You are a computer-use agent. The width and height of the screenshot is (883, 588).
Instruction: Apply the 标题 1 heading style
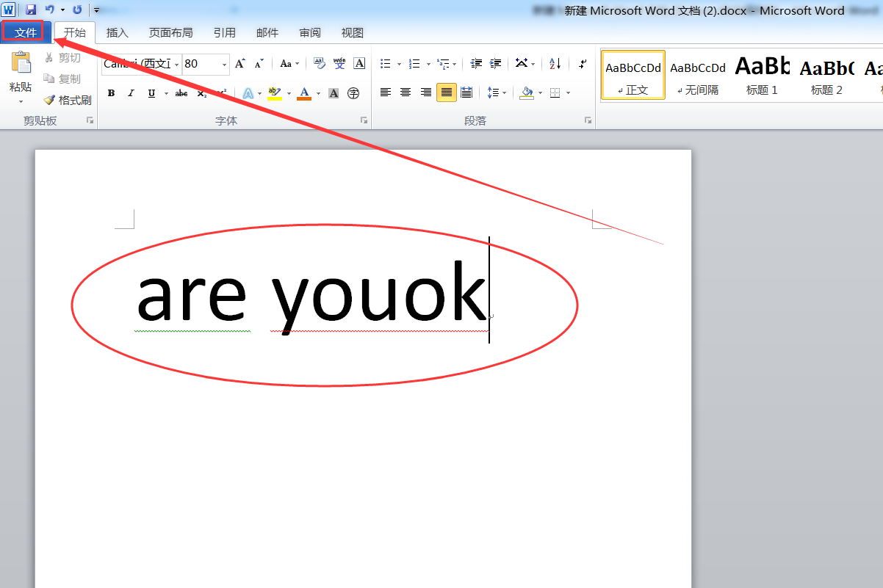[761, 75]
